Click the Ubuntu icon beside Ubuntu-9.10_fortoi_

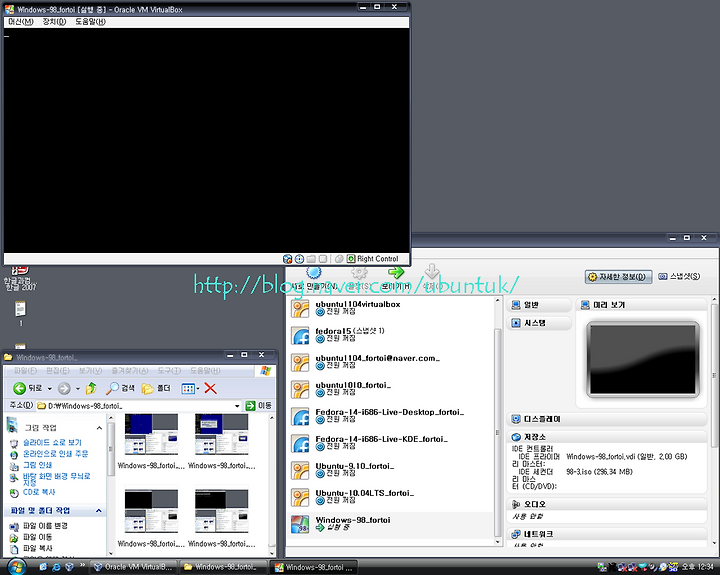300,471
